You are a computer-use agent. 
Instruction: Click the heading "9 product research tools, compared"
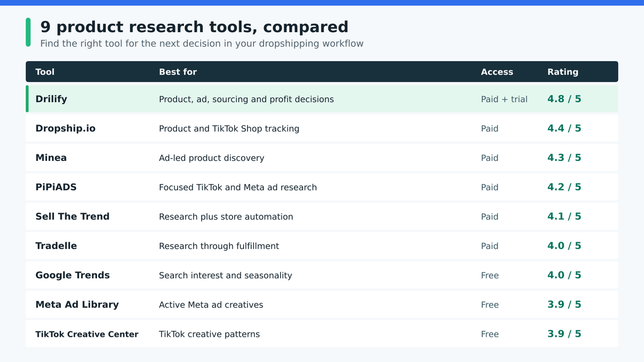[x=194, y=27]
